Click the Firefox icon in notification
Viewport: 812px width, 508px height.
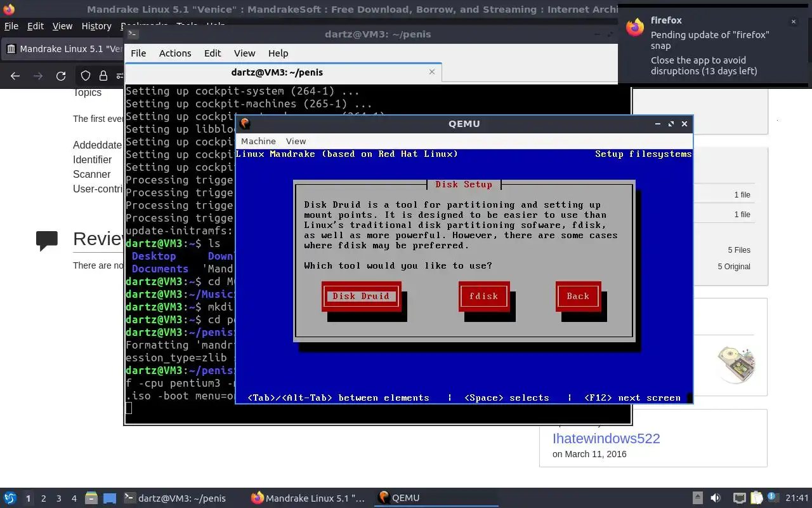click(635, 27)
